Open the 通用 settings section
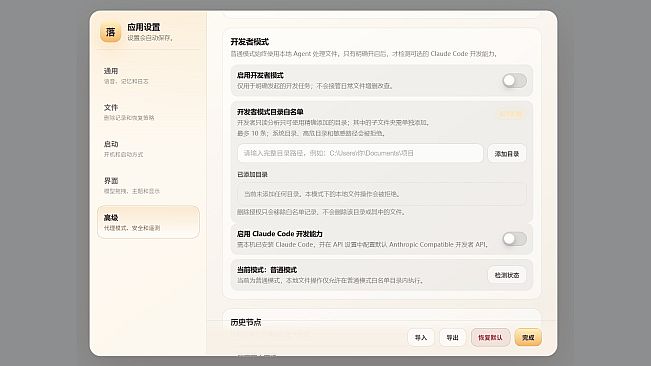This screenshot has height=366, width=651. (x=148, y=76)
